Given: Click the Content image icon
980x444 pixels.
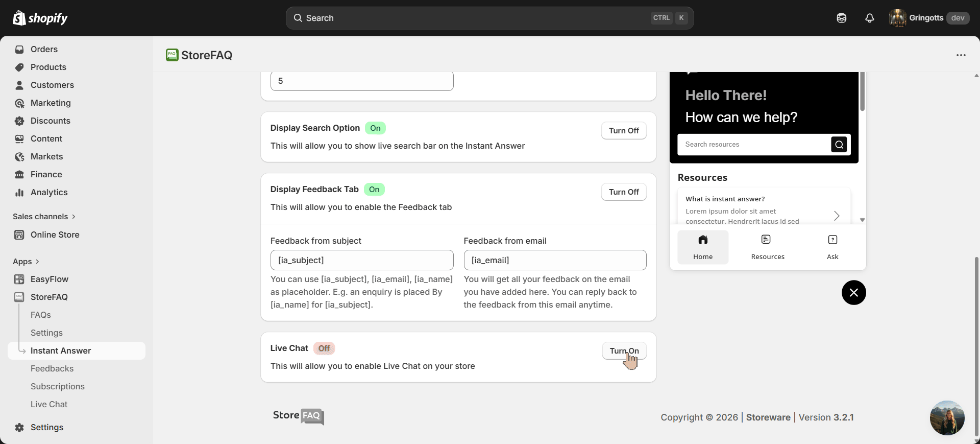Looking at the screenshot, I should [x=19, y=139].
